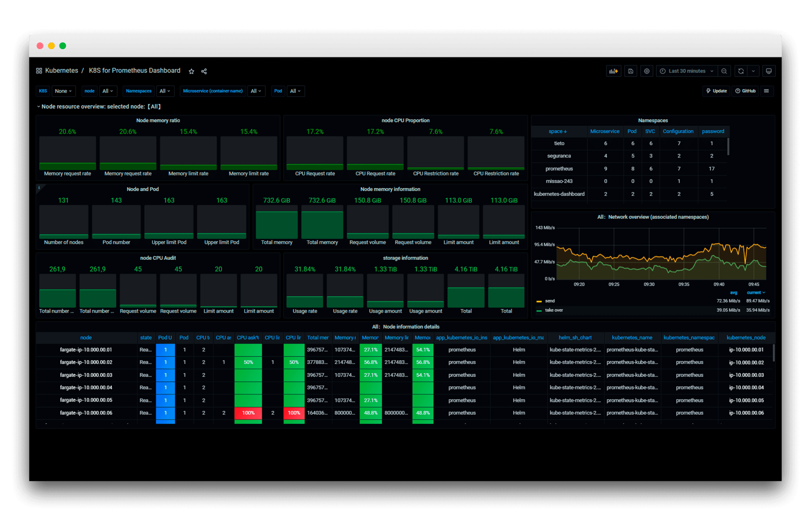This screenshot has width=812, height=517.
Task: Select the current column in the network legend
Action: [755, 292]
